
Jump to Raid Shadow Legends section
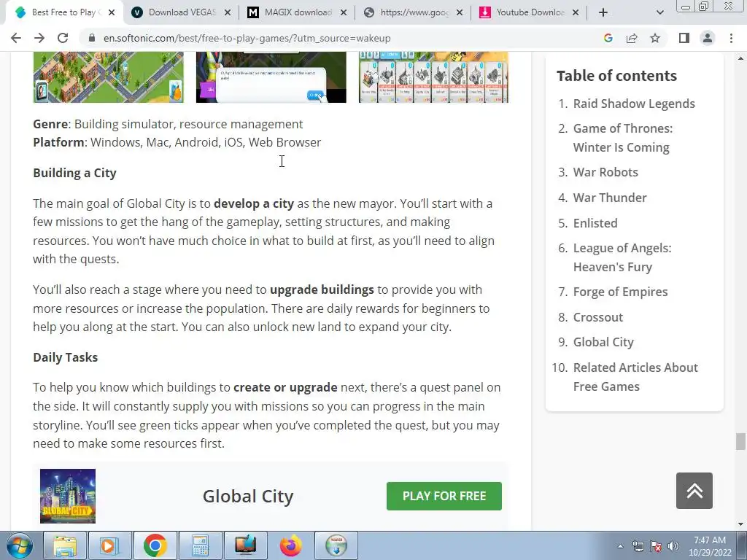[x=634, y=104]
